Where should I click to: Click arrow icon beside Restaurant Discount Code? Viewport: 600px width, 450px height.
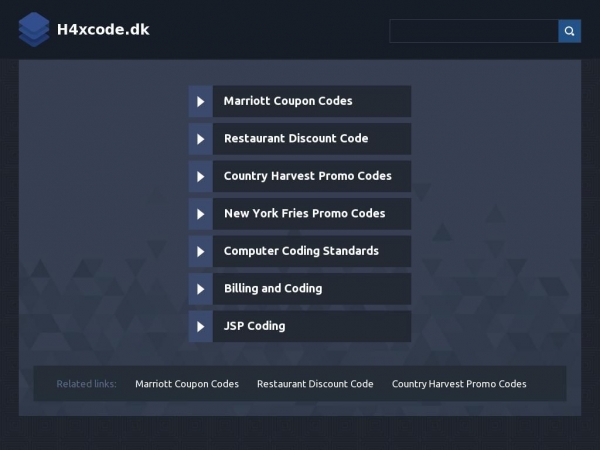point(201,139)
